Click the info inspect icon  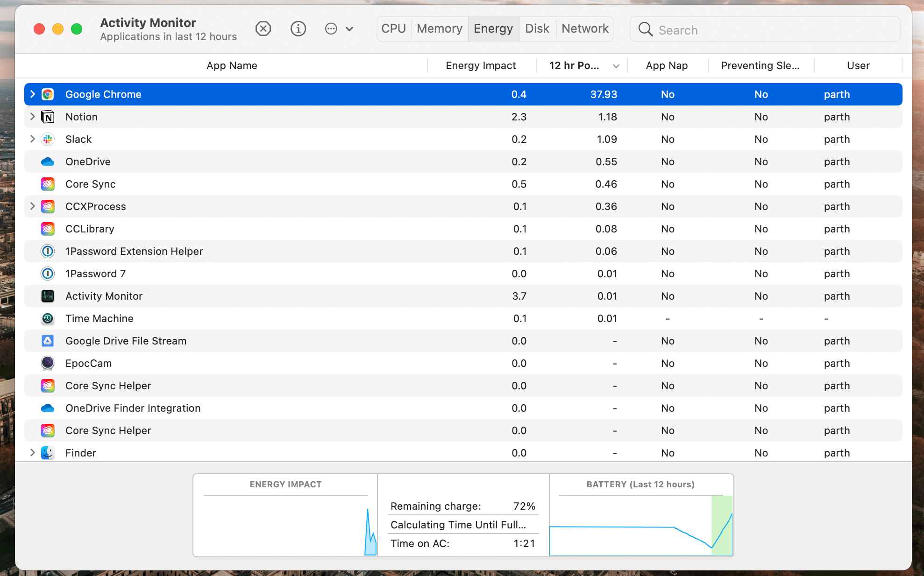pyautogui.click(x=298, y=29)
